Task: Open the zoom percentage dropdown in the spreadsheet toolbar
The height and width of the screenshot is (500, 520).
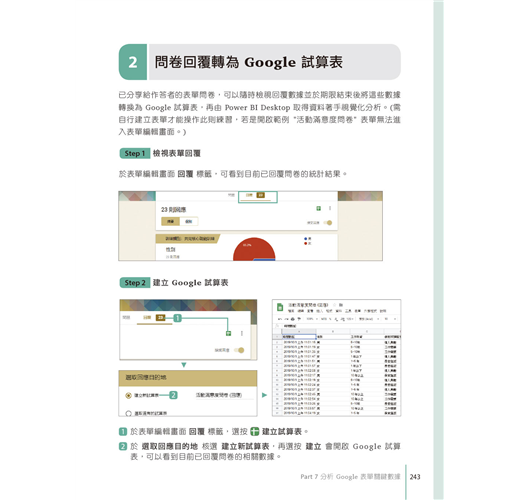Action: [x=312, y=319]
